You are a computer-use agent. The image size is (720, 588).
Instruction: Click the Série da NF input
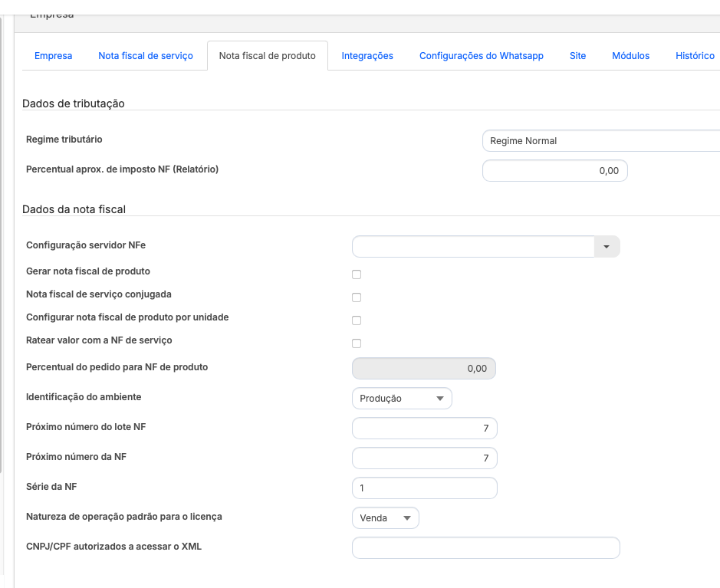pyautogui.click(x=424, y=488)
